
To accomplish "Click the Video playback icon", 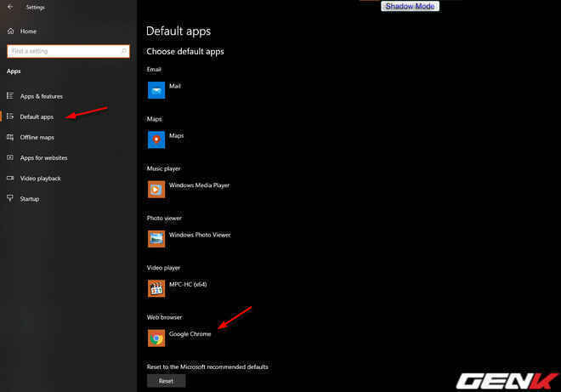I will (10, 178).
